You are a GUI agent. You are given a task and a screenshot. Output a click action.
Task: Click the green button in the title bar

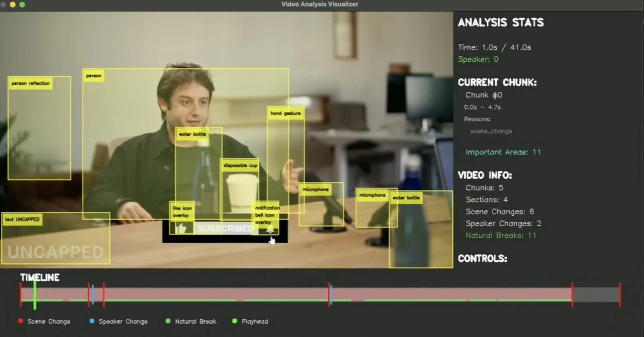click(21, 4)
